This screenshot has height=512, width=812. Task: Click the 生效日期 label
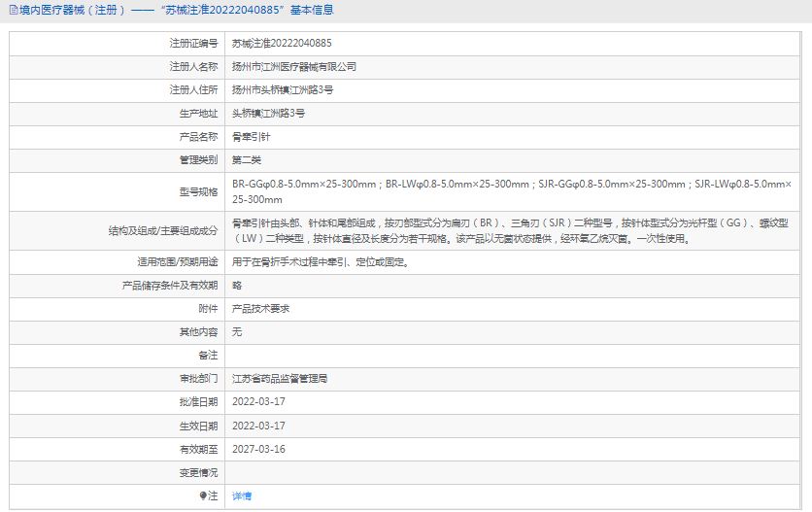tap(199, 426)
